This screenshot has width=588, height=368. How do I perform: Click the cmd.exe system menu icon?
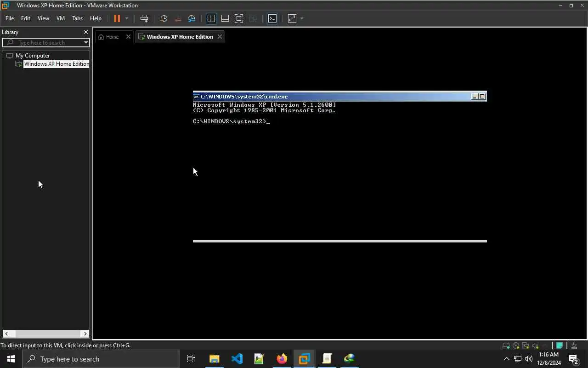coord(196,97)
